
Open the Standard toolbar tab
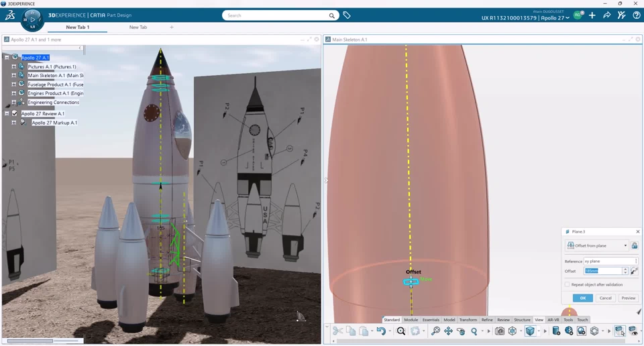391,320
